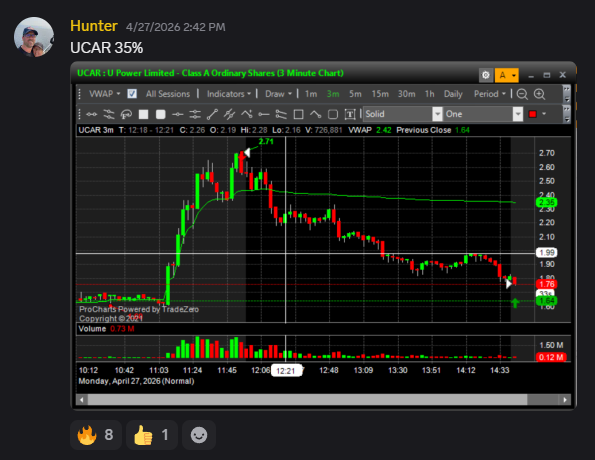This screenshot has width=595, height=460.
Task: Click the red 1.76 current price label
Action: pos(546,284)
